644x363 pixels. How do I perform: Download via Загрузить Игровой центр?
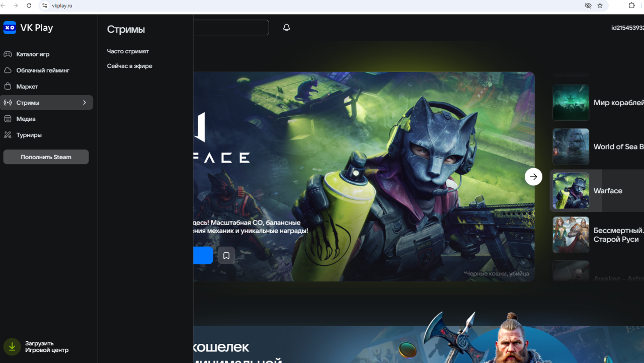click(36, 347)
